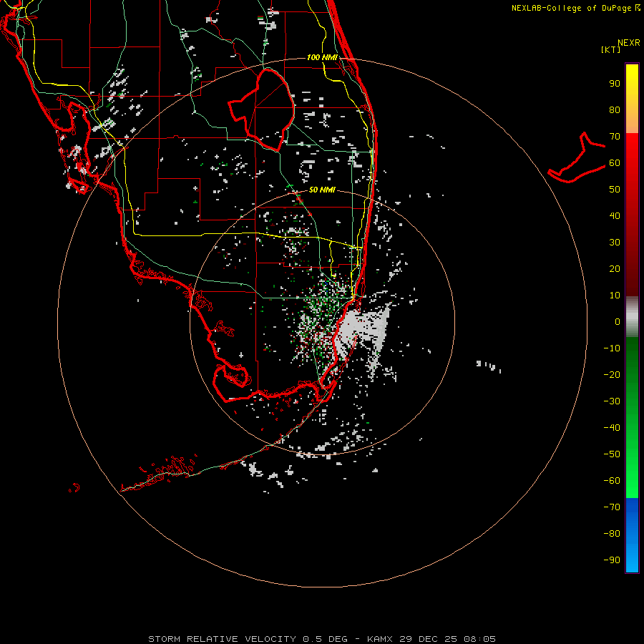644x644 pixels.
Task: Click the 60 value on the velocity scale
Action: [x=615, y=163]
